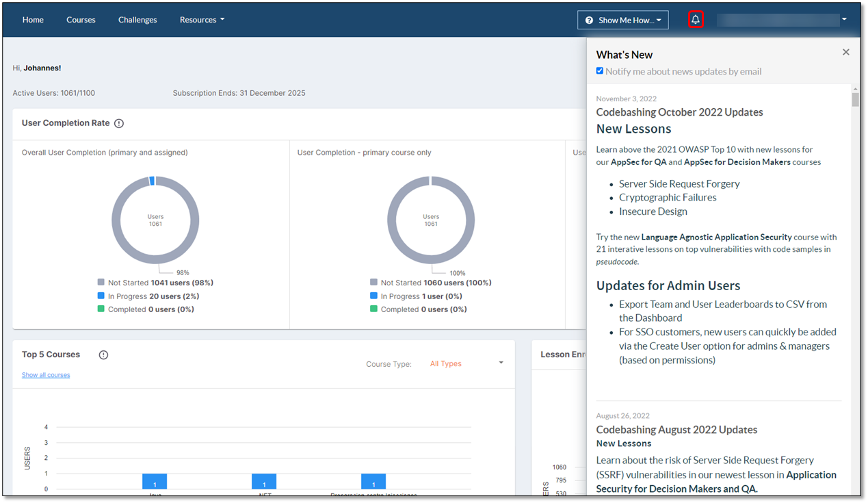
Task: Click the Cryptographic Failures bullet
Action: coord(668,197)
